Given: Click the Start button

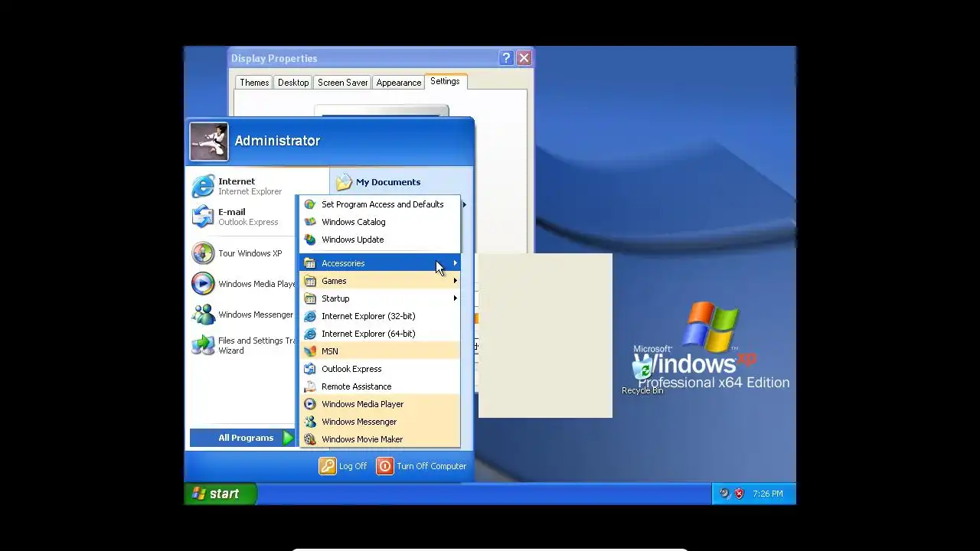Looking at the screenshot, I should [220, 494].
